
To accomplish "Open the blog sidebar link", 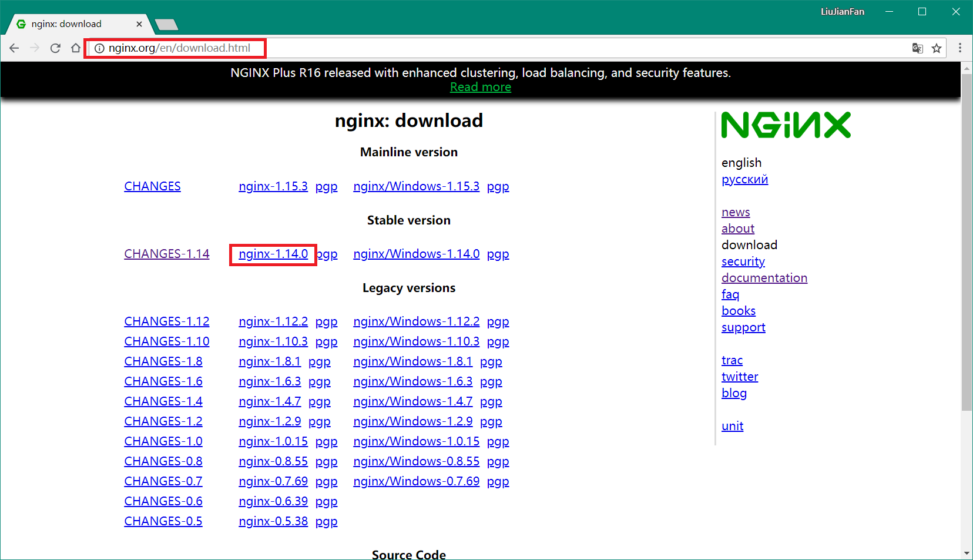I will point(734,393).
